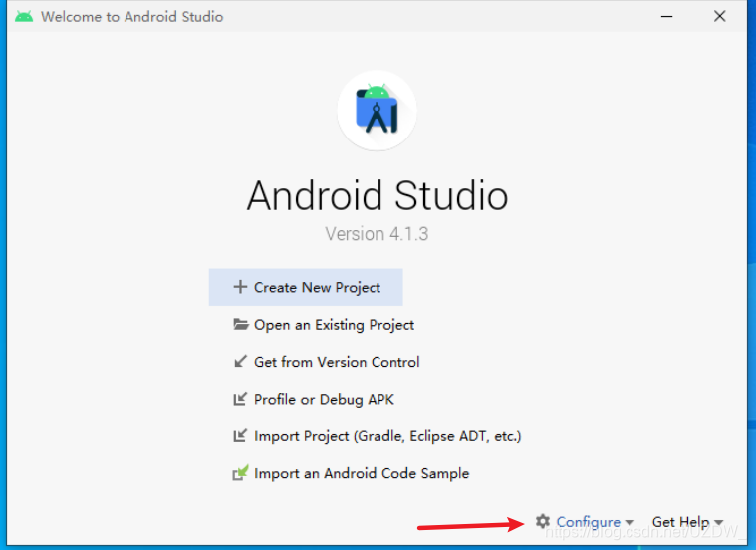Click the Create New Project plus icon
This screenshot has width=756, height=550.
(x=240, y=287)
